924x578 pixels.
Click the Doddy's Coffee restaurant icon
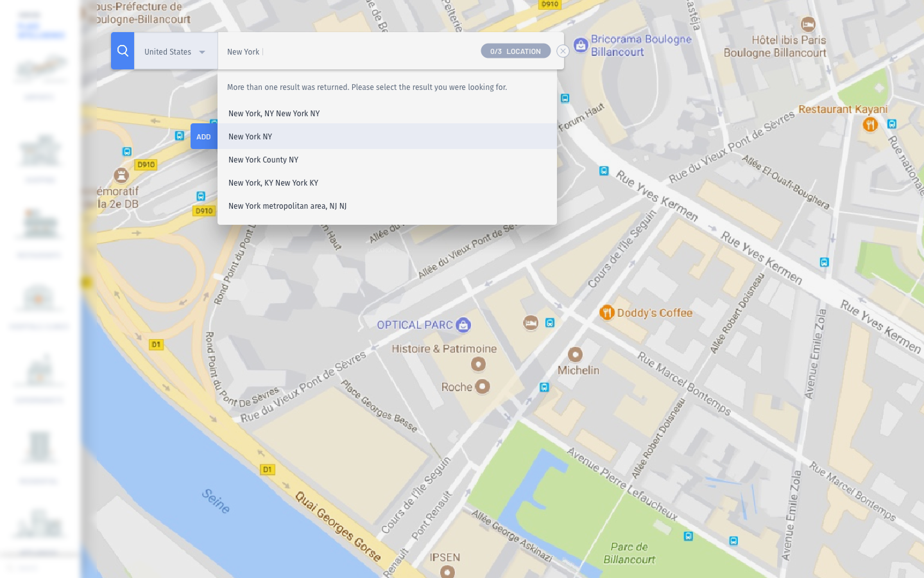point(607,313)
